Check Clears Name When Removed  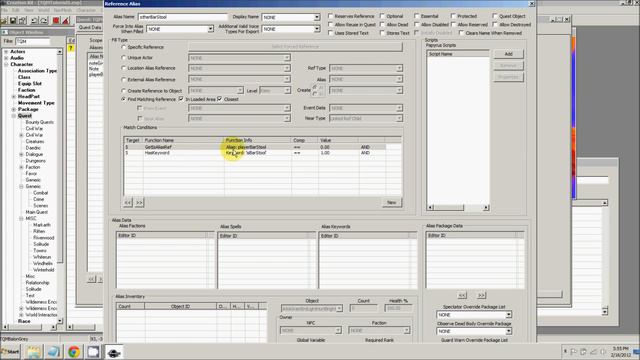(461, 33)
